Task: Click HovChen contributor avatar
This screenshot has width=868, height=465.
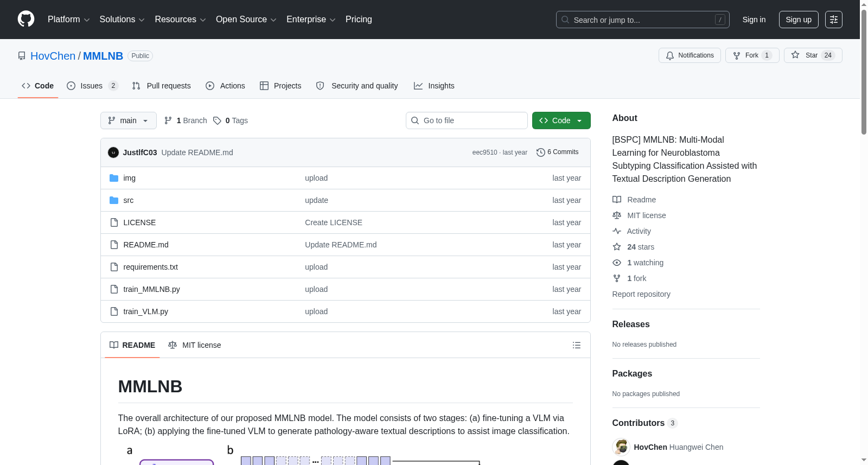Action: pos(621,447)
